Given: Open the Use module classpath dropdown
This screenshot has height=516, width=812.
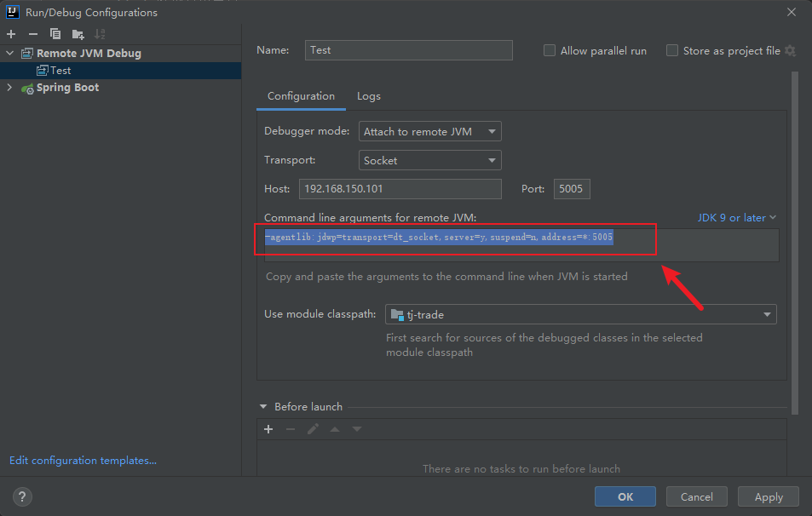Looking at the screenshot, I should click(x=580, y=315).
